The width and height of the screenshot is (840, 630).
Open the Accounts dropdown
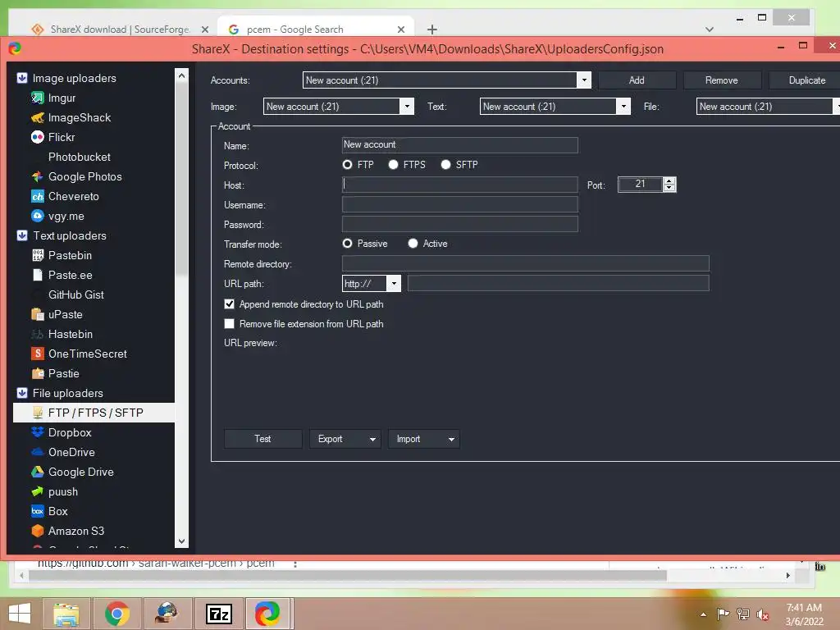(x=584, y=80)
